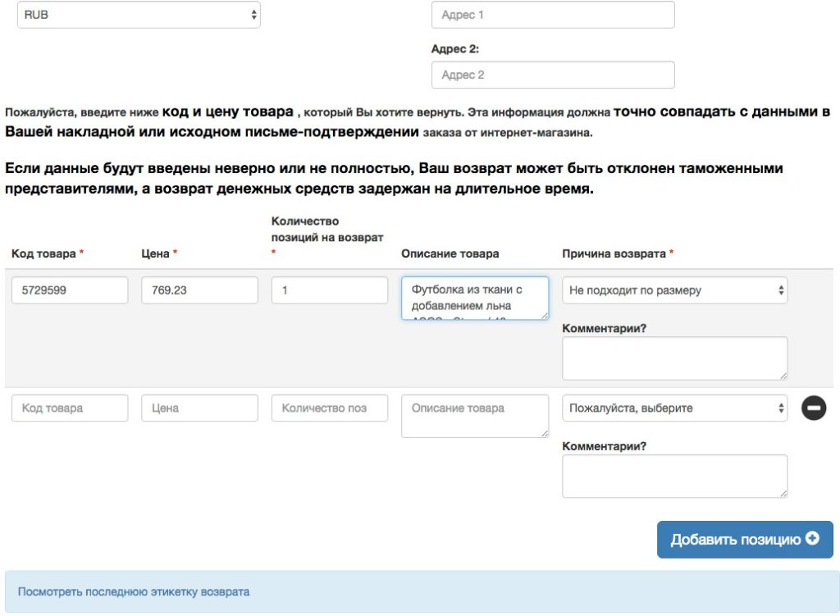Click the Количество позиций на возврат label
This screenshot has height=616, width=840.
[x=327, y=230]
